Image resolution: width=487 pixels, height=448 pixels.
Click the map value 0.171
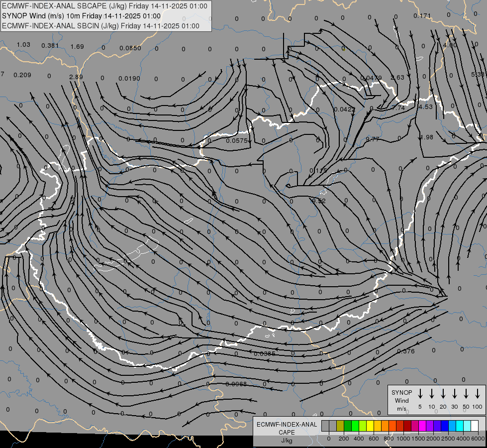[422, 15]
